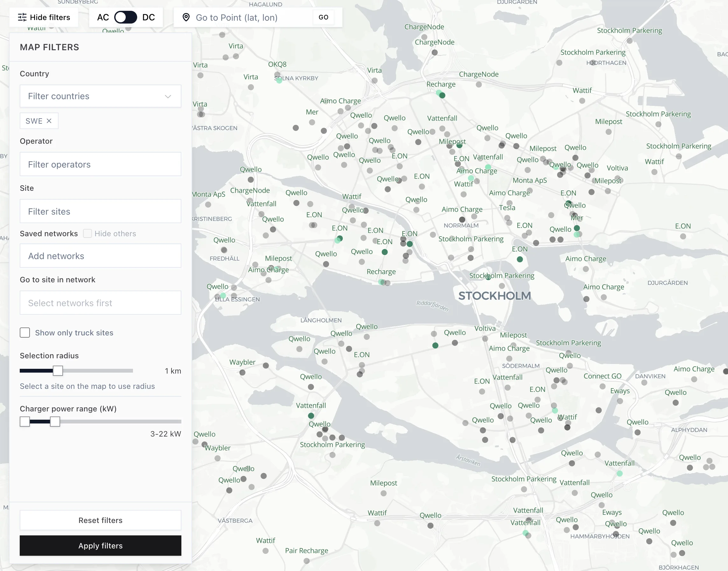Click the location pin icon
Image resolution: width=728 pixels, height=571 pixels.
[x=186, y=17]
